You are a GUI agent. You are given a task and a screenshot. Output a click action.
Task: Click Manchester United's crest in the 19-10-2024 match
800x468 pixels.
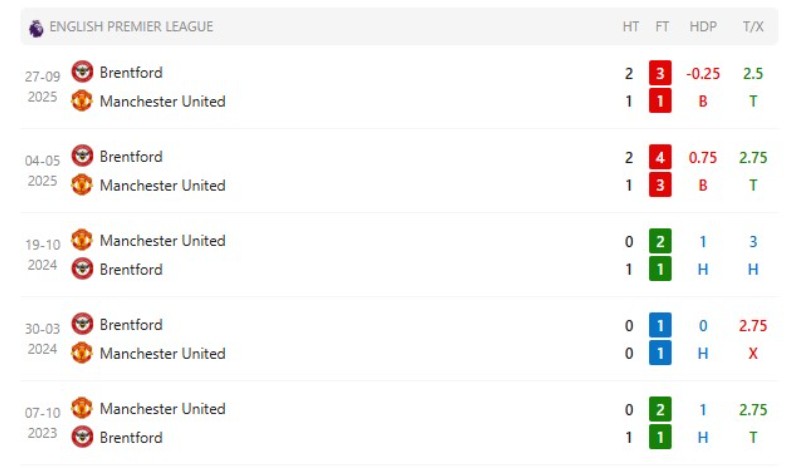[82, 239]
